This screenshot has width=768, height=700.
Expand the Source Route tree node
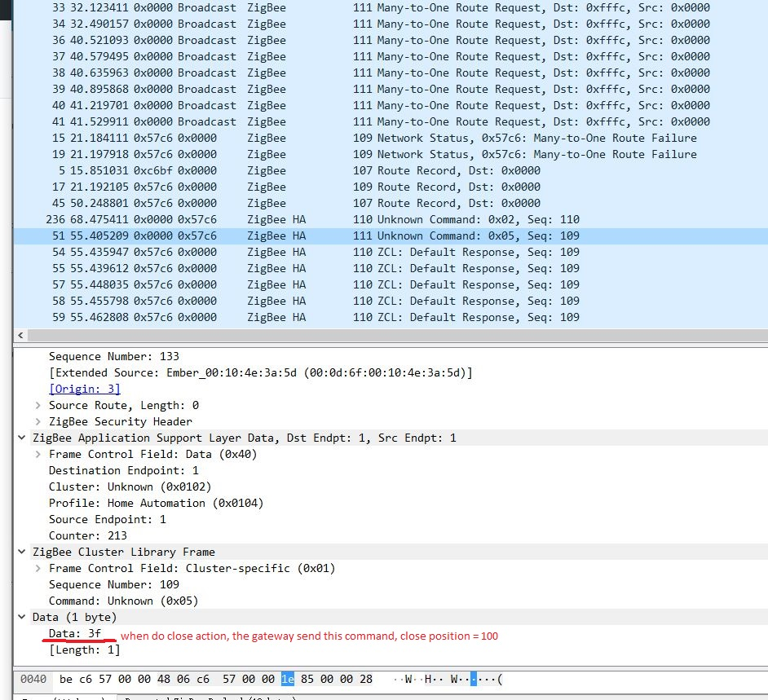(x=38, y=405)
